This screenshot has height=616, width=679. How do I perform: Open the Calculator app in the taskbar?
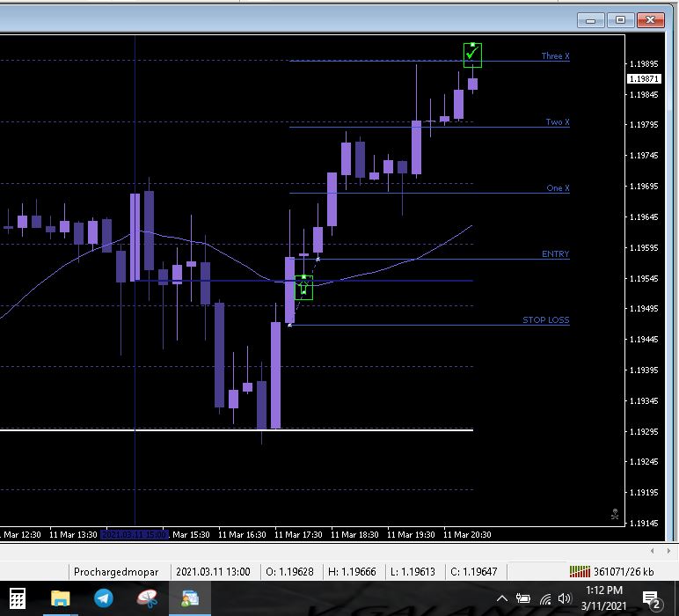pyautogui.click(x=18, y=598)
